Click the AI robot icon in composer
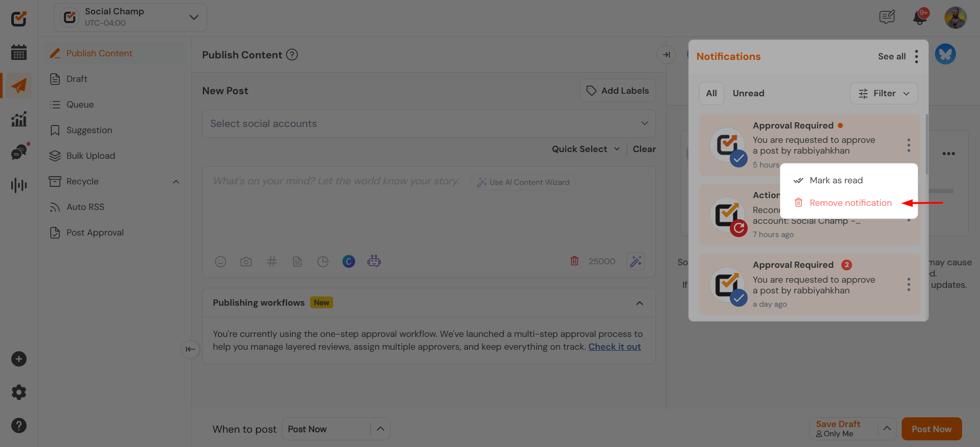980x447 pixels. pos(374,261)
